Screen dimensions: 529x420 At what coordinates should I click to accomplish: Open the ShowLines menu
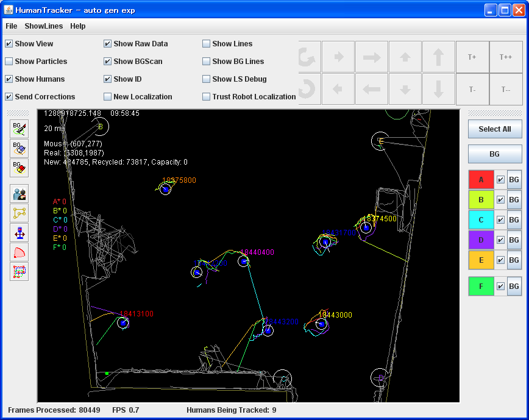[x=43, y=26]
